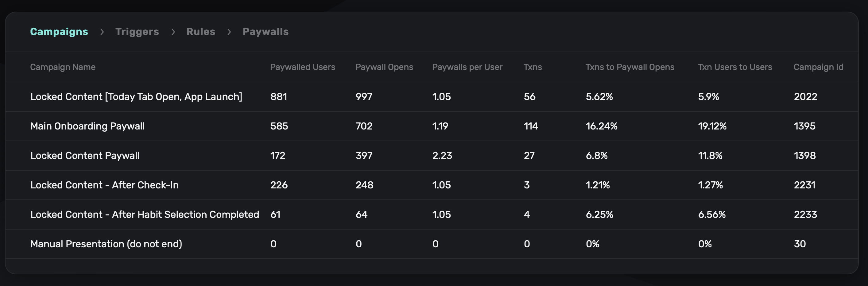Click chevron arrow between Campaigns and Triggers
Image resolution: width=868 pixels, height=286 pixels.
102,32
